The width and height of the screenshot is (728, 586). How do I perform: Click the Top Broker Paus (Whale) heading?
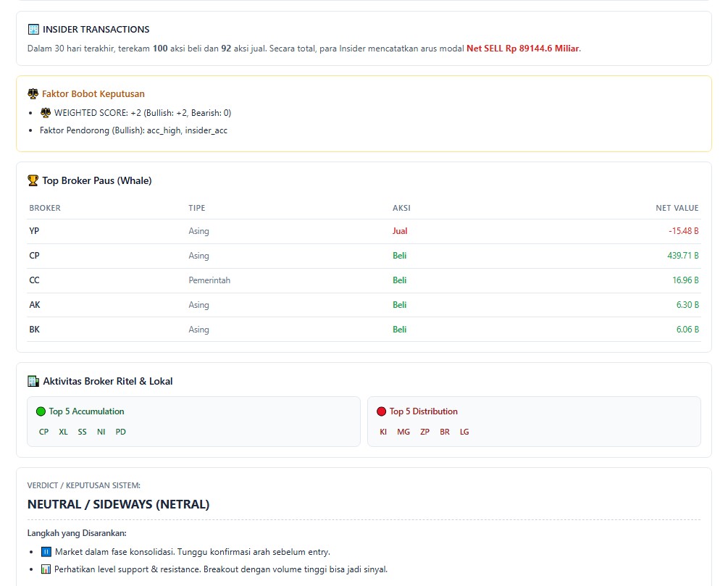(97, 180)
